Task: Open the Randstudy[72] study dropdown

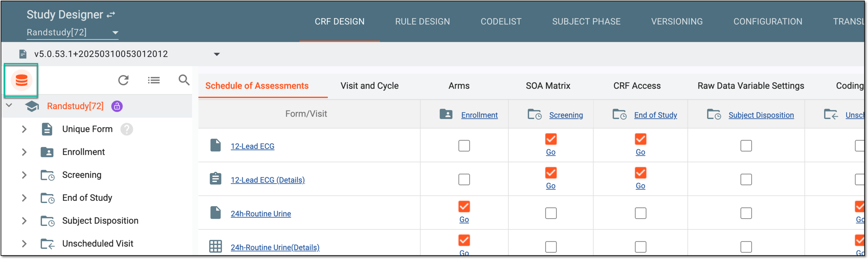Action: click(x=73, y=32)
